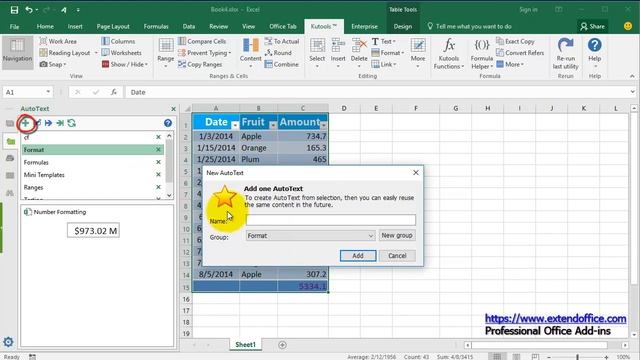Click Exact Copy

(x=515, y=41)
